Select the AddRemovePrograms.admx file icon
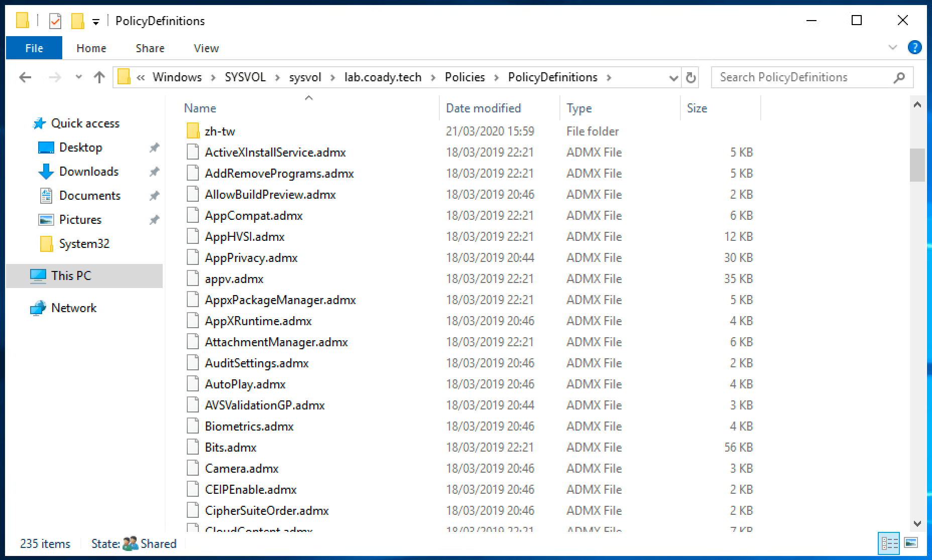The height and width of the screenshot is (560, 932). click(193, 173)
